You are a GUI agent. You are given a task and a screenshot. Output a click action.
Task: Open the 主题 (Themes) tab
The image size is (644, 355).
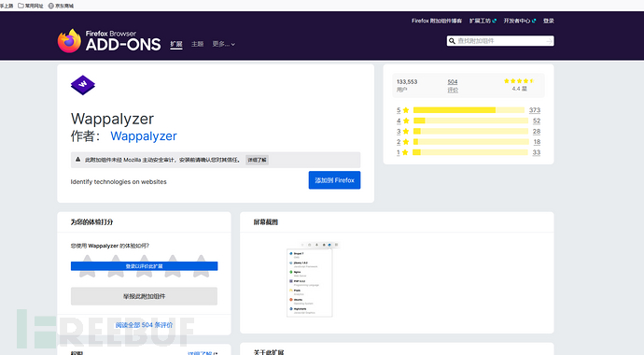coord(197,44)
